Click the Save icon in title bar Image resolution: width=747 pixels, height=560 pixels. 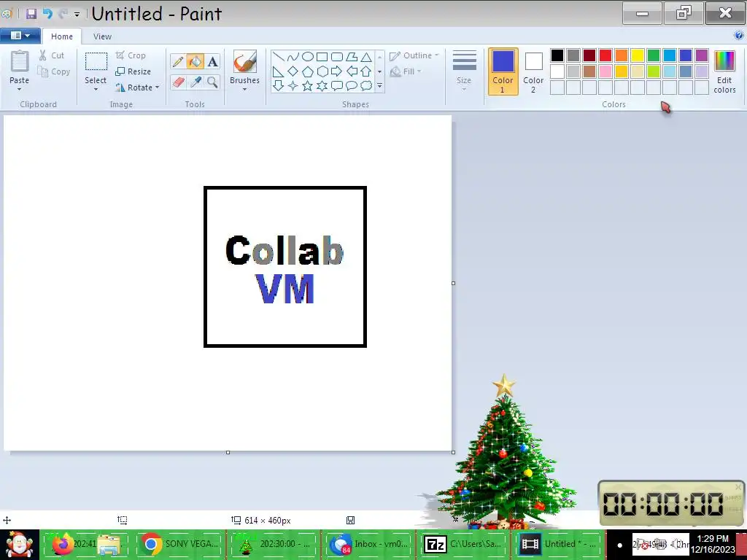click(x=31, y=14)
